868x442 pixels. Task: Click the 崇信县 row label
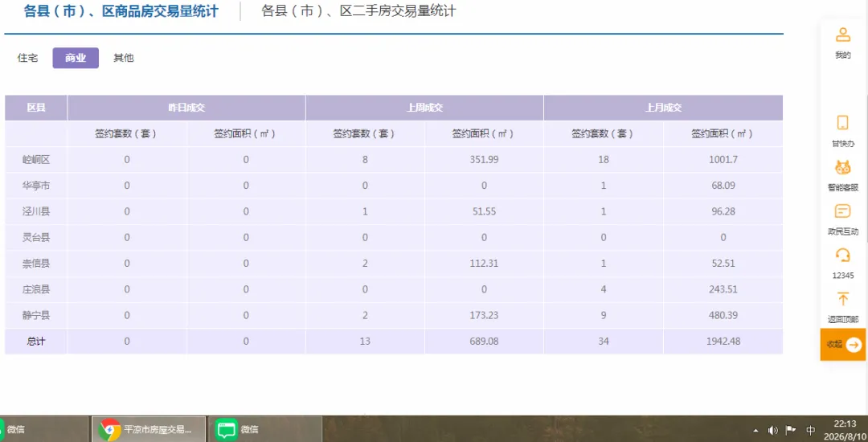click(x=36, y=264)
